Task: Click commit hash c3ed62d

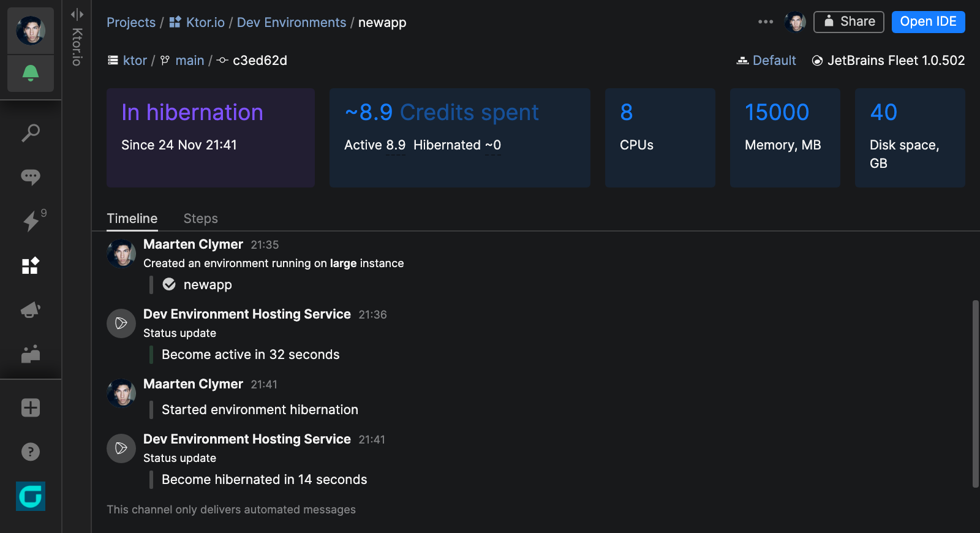Action: tap(260, 61)
